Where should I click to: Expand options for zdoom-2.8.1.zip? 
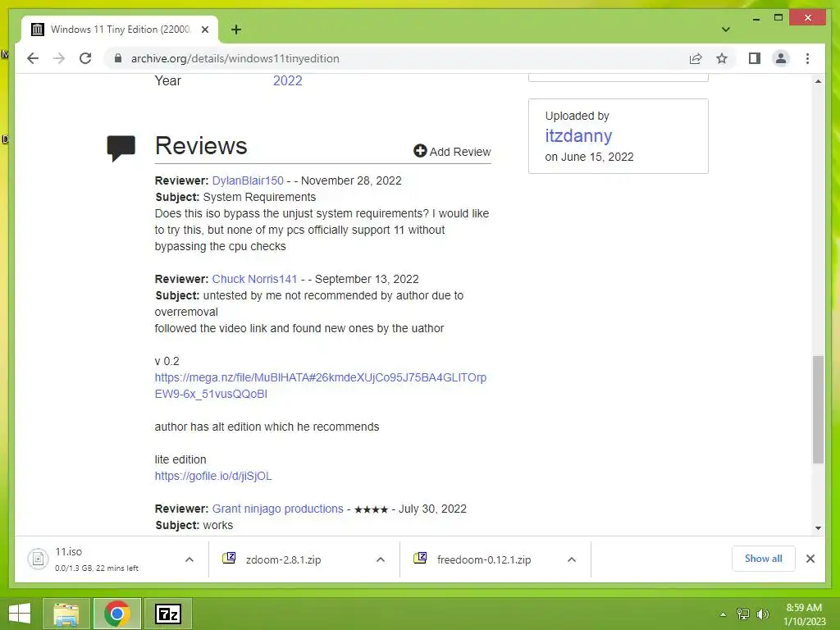click(381, 559)
